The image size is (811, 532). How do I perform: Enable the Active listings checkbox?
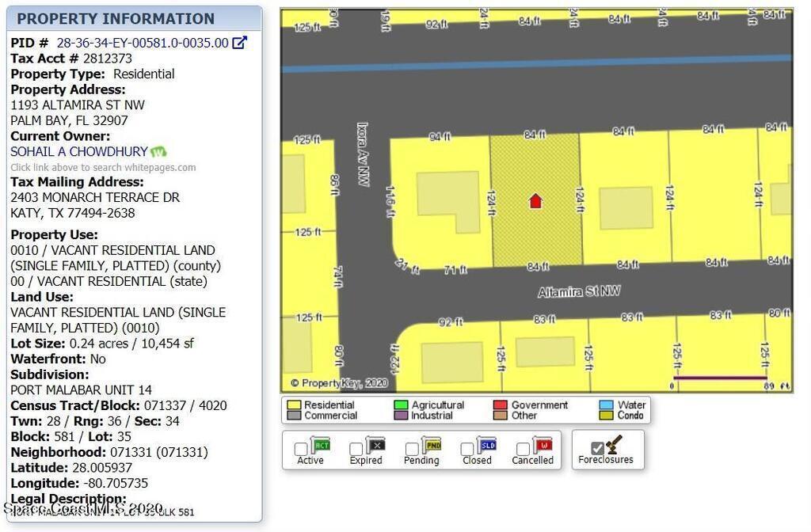tap(301, 450)
